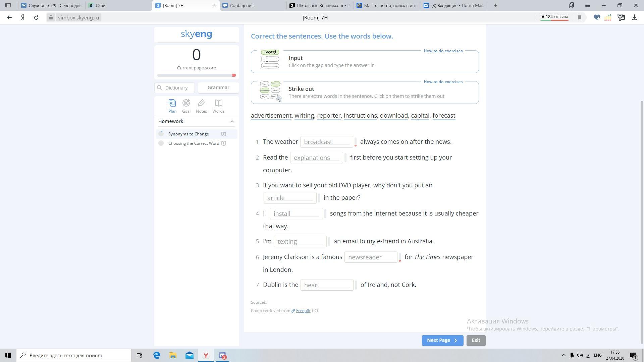Click book icon beside Synonyms to Change
Image resolution: width=644 pixels, height=362 pixels.
(x=224, y=134)
